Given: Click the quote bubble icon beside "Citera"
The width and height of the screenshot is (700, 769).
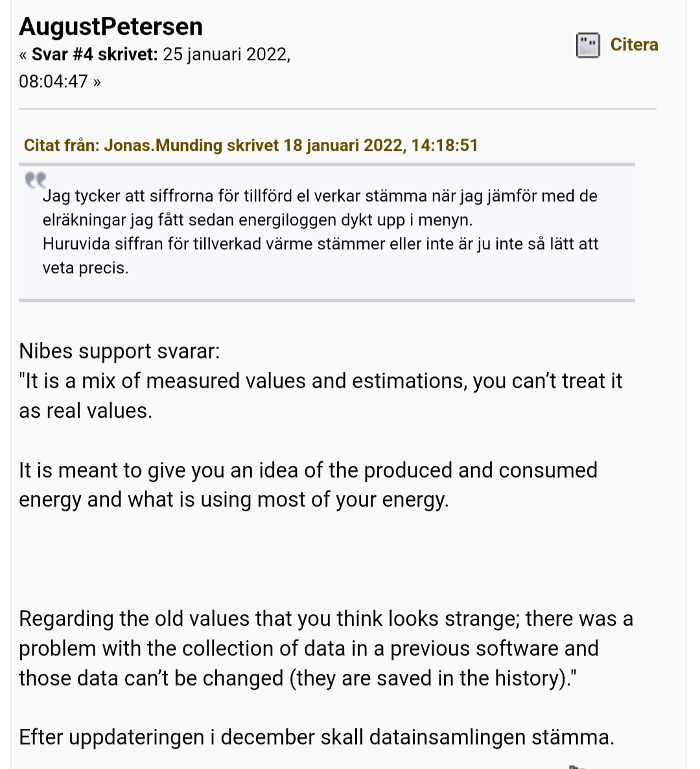Looking at the screenshot, I should point(587,45).
